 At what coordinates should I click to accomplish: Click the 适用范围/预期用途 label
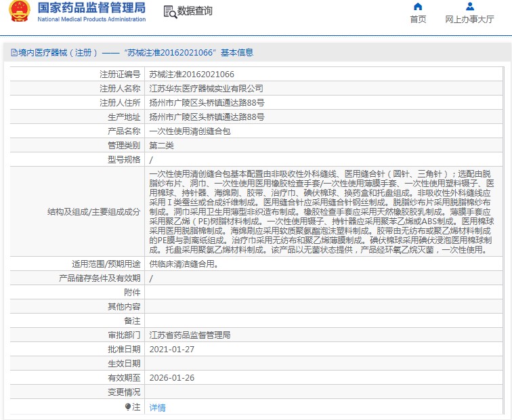pyautogui.click(x=106, y=264)
